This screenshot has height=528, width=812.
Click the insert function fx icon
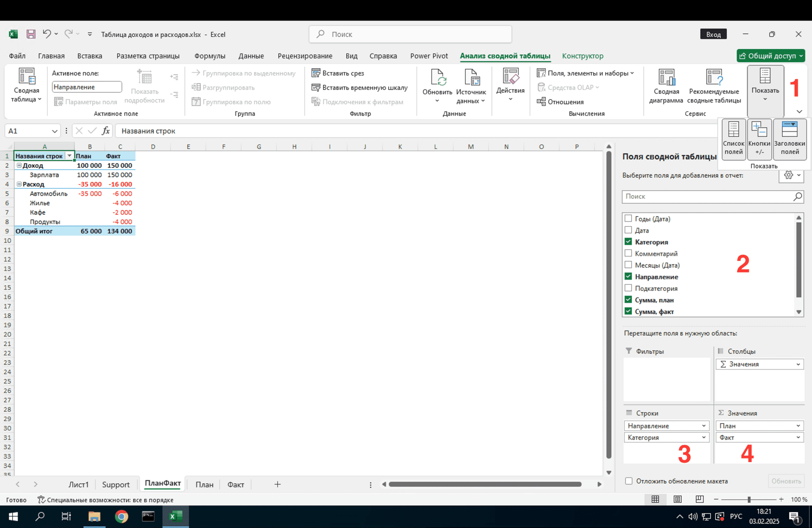(x=106, y=131)
